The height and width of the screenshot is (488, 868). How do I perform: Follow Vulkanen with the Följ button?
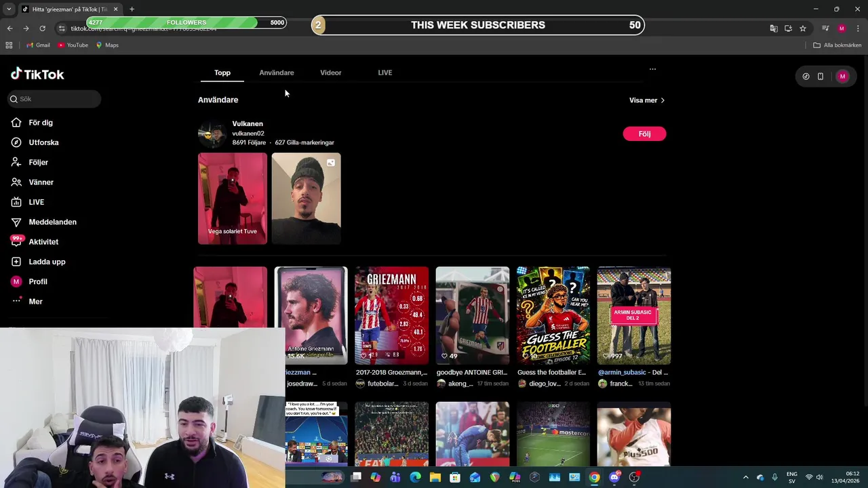click(x=644, y=134)
